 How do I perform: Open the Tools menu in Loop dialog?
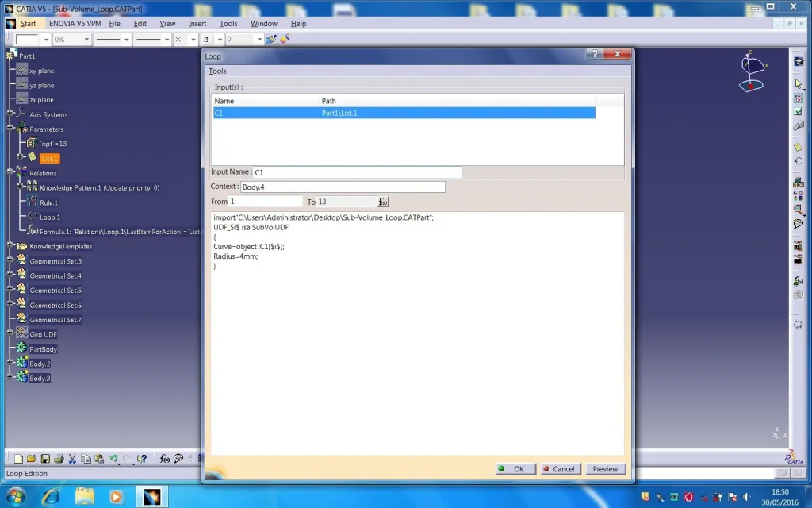[217, 71]
